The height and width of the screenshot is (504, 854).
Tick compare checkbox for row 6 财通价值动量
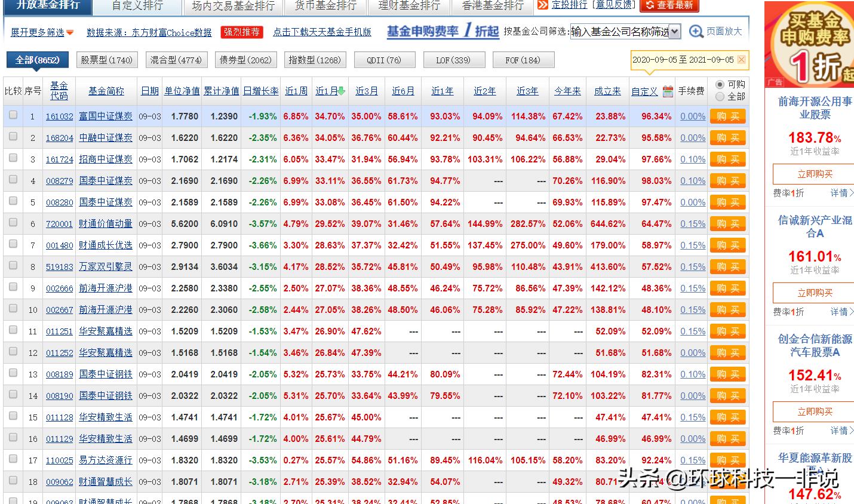(x=13, y=223)
